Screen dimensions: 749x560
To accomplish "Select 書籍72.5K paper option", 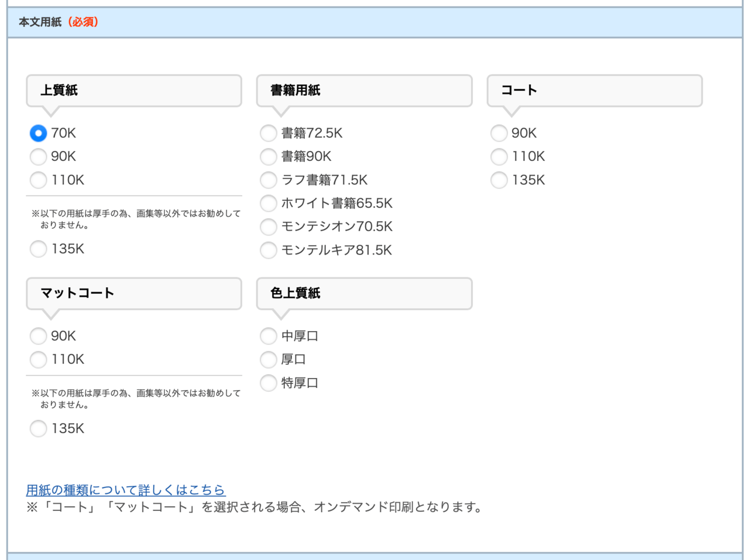I will (x=268, y=133).
